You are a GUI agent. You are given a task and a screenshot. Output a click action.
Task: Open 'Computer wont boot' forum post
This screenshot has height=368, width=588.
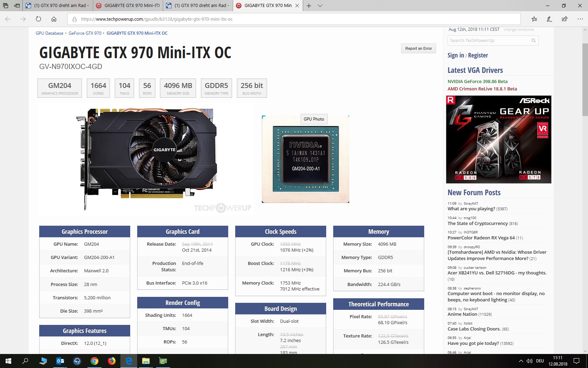[x=496, y=297]
